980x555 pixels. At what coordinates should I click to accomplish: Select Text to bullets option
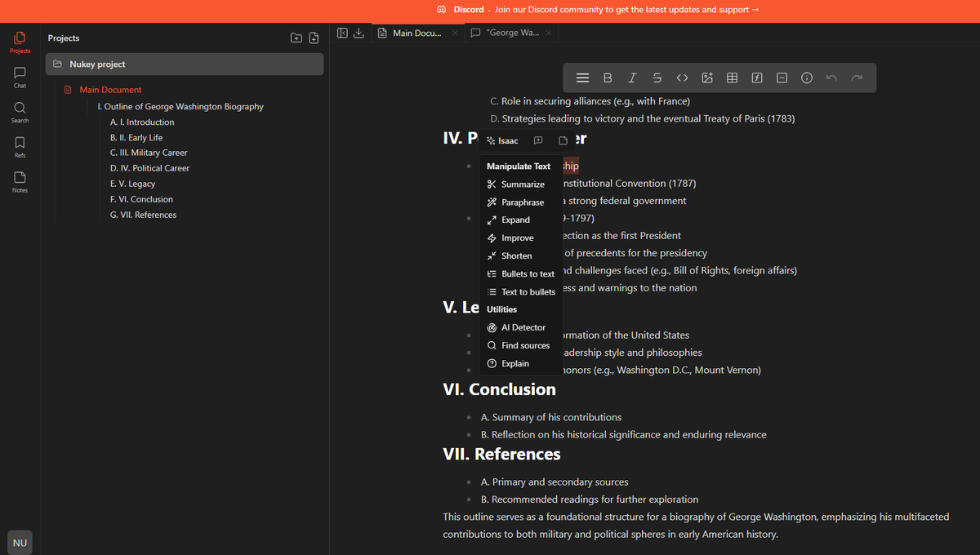pos(521,292)
